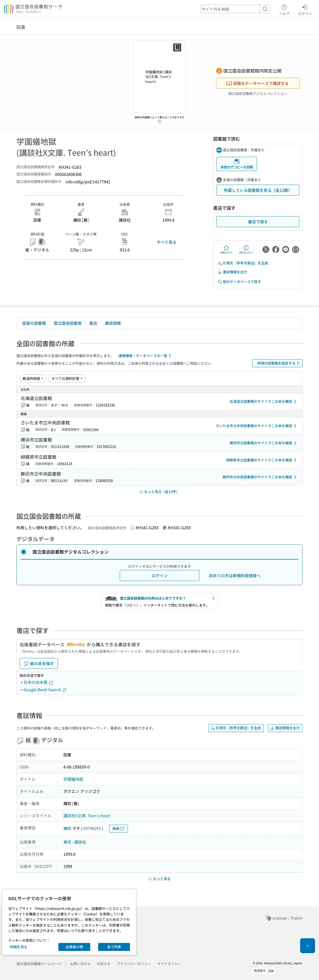Image resolution: width=319 pixels, height=980 pixels.
Task: Click the 資料種別 book icon
Action: click(x=37, y=212)
